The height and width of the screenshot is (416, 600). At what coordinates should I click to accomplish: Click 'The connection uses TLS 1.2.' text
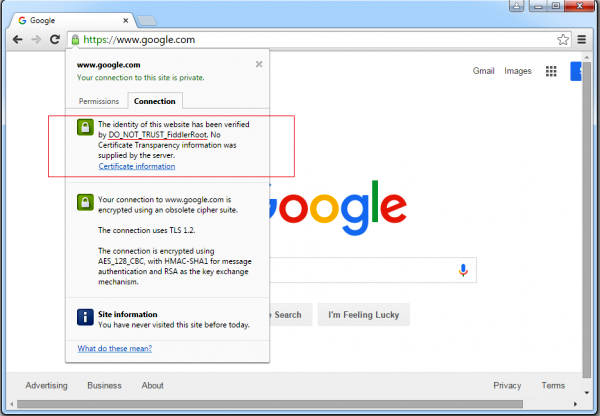[x=147, y=230]
